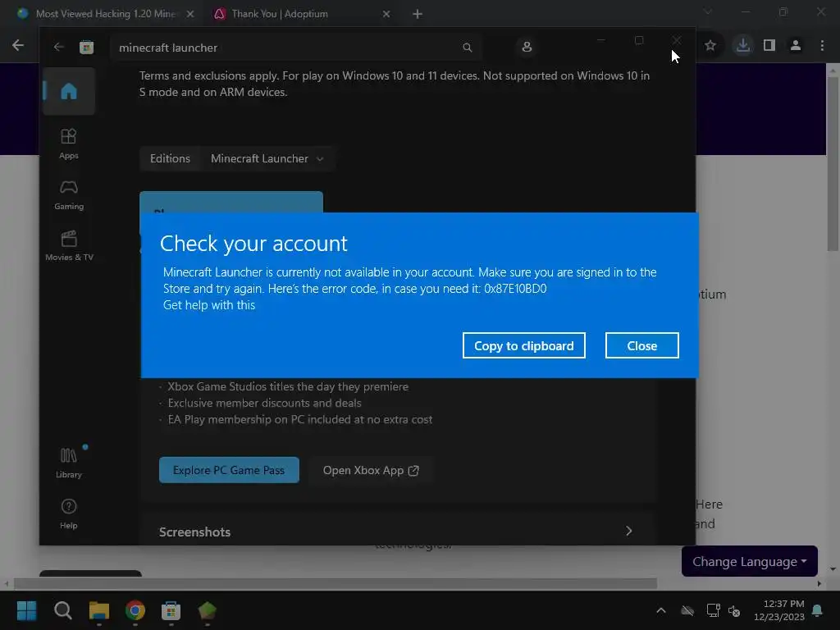Click the search magnifier in Store search box
This screenshot has height=630, width=840.
[467, 48]
